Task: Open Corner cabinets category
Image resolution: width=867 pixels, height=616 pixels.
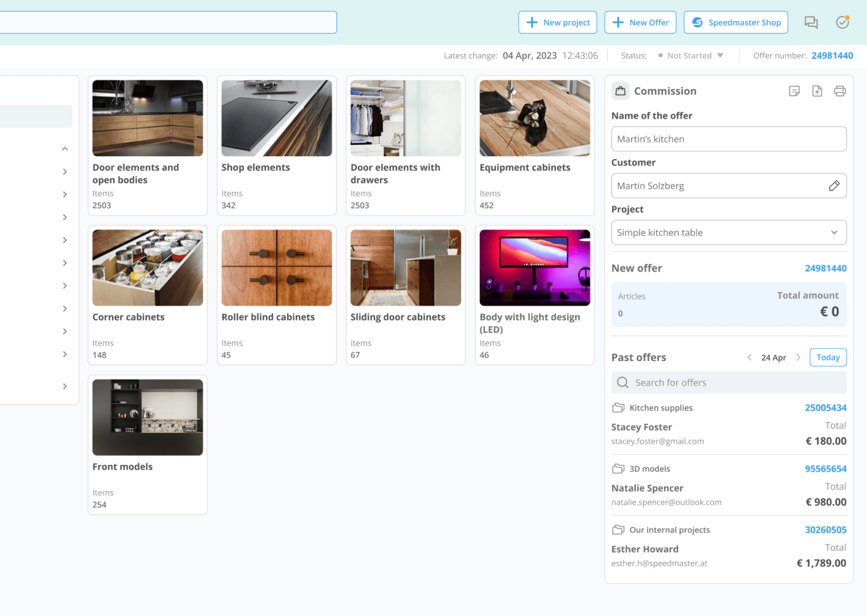Action: click(x=147, y=295)
